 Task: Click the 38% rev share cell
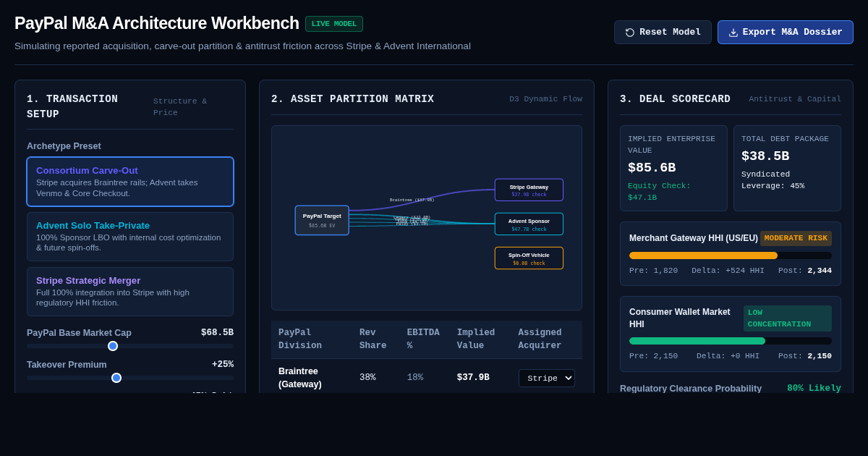coord(367,378)
